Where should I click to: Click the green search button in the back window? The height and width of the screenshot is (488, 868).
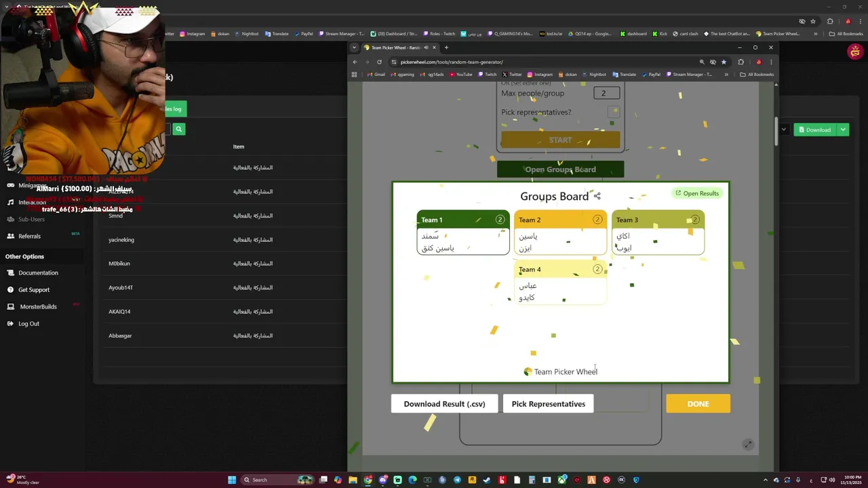click(178, 129)
